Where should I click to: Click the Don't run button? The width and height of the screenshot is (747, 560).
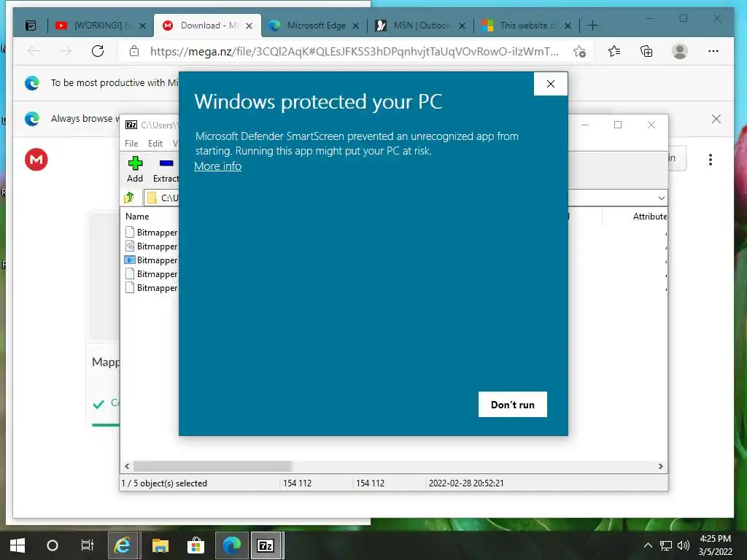(513, 404)
